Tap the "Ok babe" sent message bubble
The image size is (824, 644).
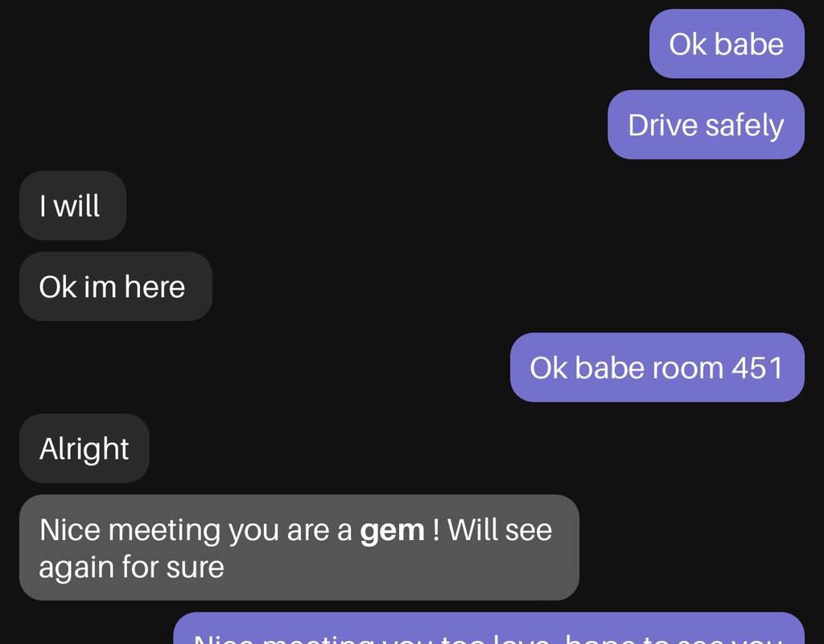727,43
